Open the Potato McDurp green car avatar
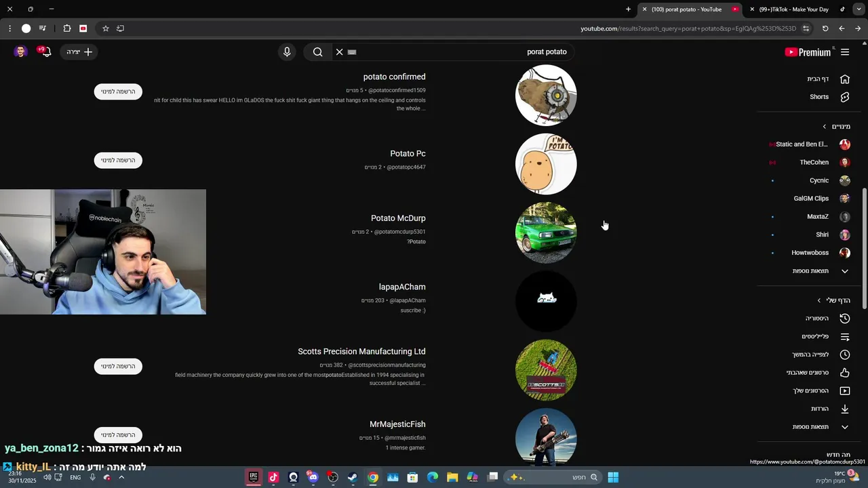 (x=546, y=232)
